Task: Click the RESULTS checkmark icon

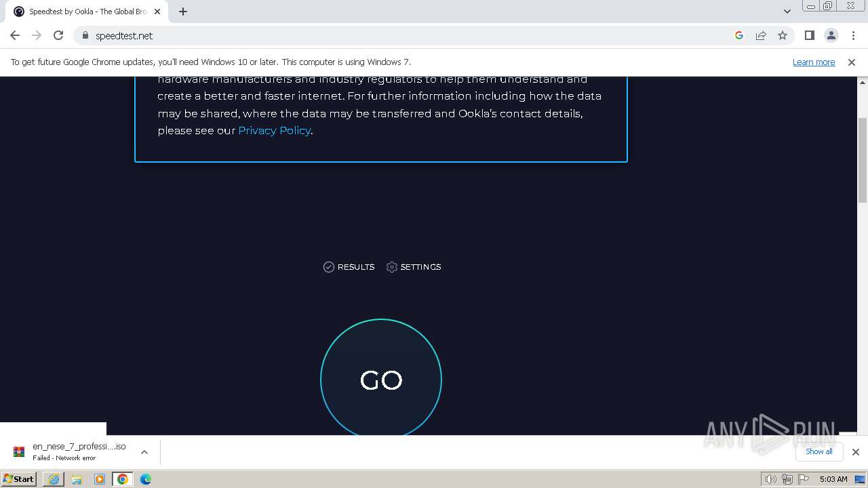Action: click(329, 267)
